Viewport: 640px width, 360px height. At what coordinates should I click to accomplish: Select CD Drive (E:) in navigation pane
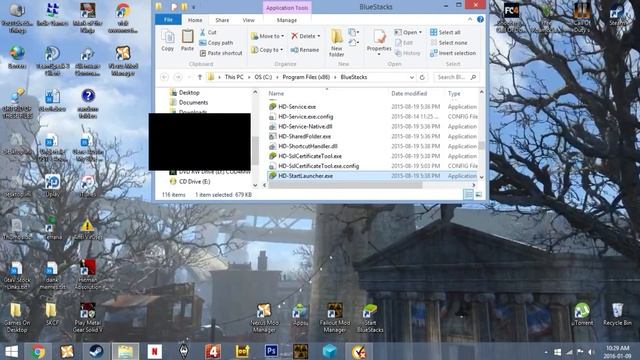(x=194, y=182)
